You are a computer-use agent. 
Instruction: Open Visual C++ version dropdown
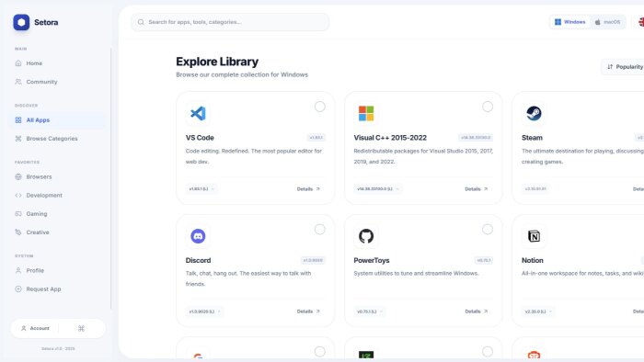coord(377,189)
